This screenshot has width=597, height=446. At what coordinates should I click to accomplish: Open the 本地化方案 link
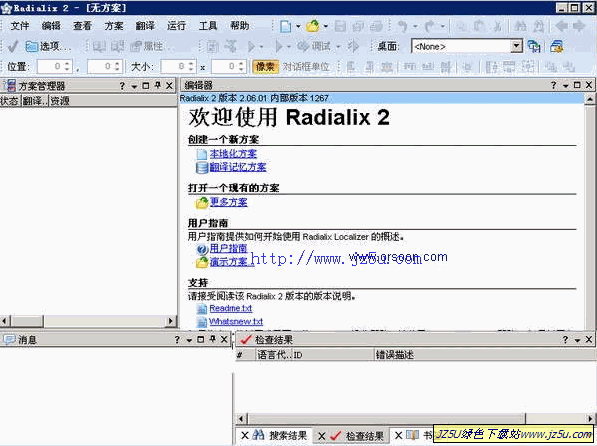(233, 153)
